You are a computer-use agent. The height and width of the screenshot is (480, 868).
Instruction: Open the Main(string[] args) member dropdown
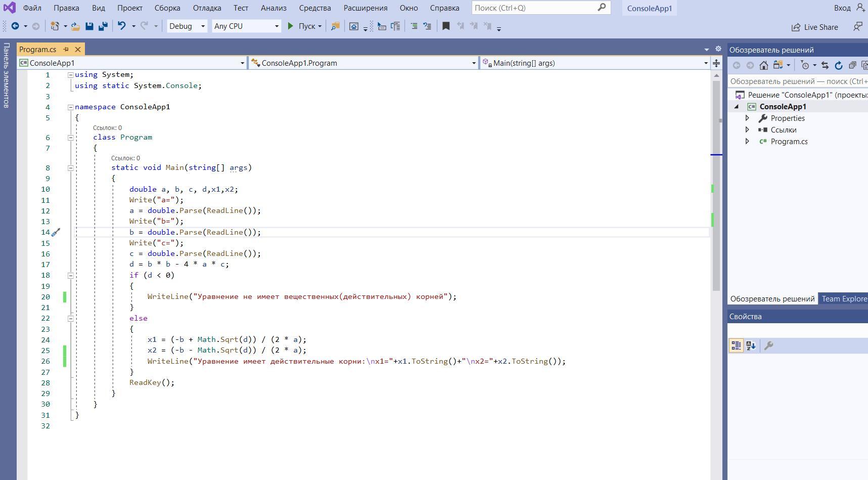point(595,63)
